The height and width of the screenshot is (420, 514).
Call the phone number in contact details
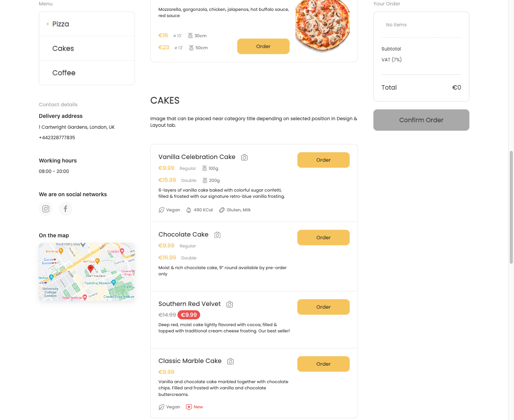57,137
